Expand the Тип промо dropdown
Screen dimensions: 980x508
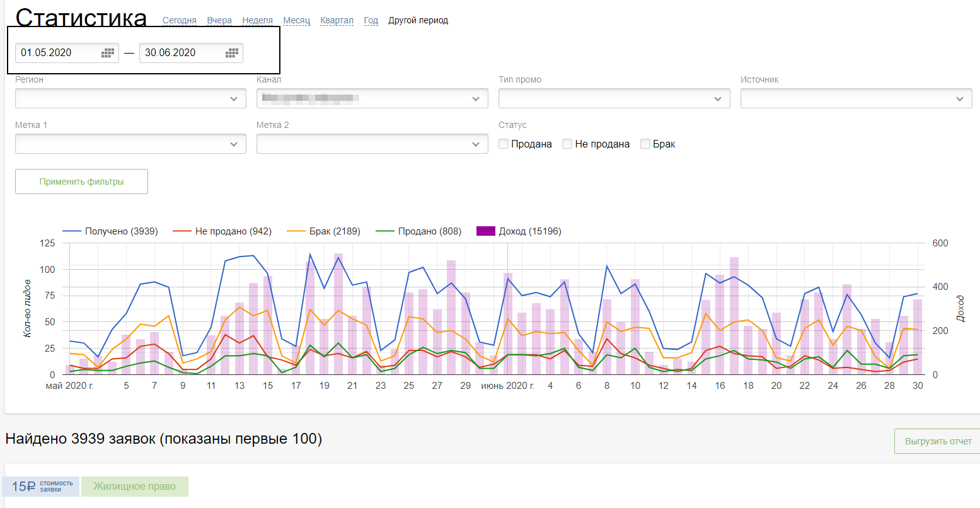pyautogui.click(x=614, y=98)
